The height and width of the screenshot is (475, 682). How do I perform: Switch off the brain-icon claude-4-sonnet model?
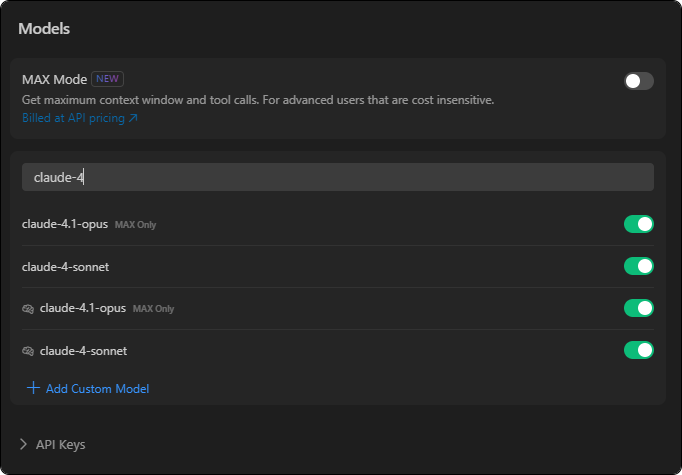[x=638, y=350]
